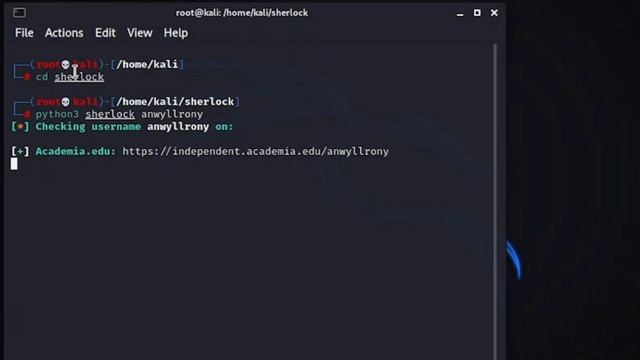Click the terminal icon in title bar

coord(19,13)
